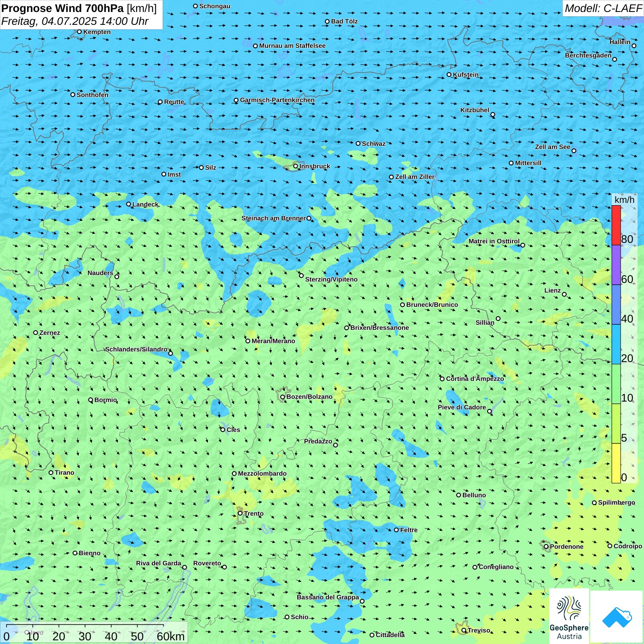The image size is (644, 644).
Task: Select the Kufstein city label
Action: 466,75
